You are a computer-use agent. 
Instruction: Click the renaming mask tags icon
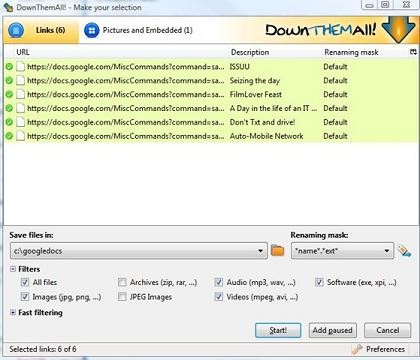[404, 251]
